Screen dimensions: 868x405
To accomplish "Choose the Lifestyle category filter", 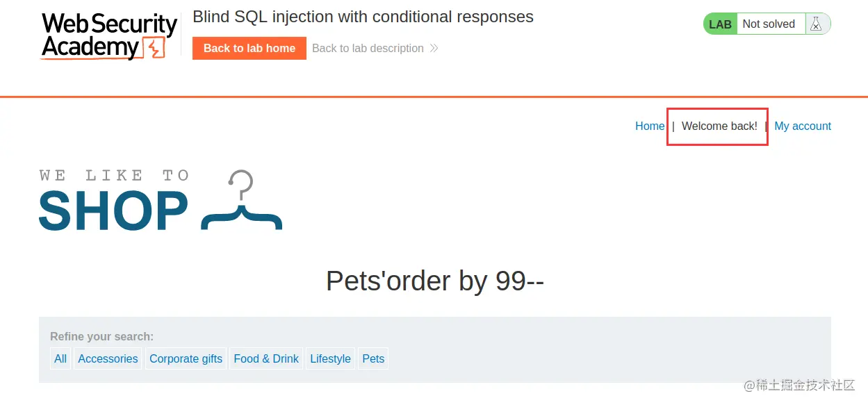I will click(330, 358).
